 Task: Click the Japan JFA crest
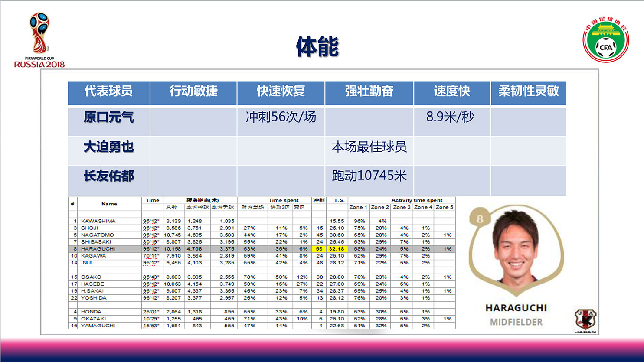point(585,321)
